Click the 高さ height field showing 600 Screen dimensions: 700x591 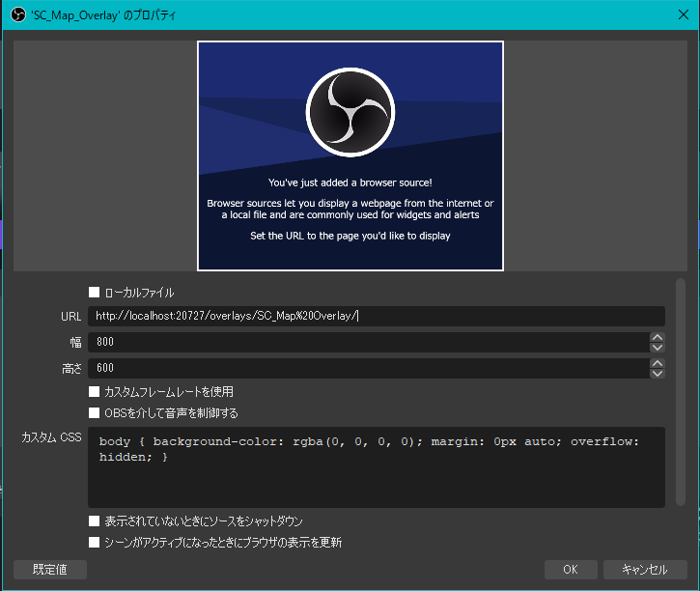coord(368,368)
